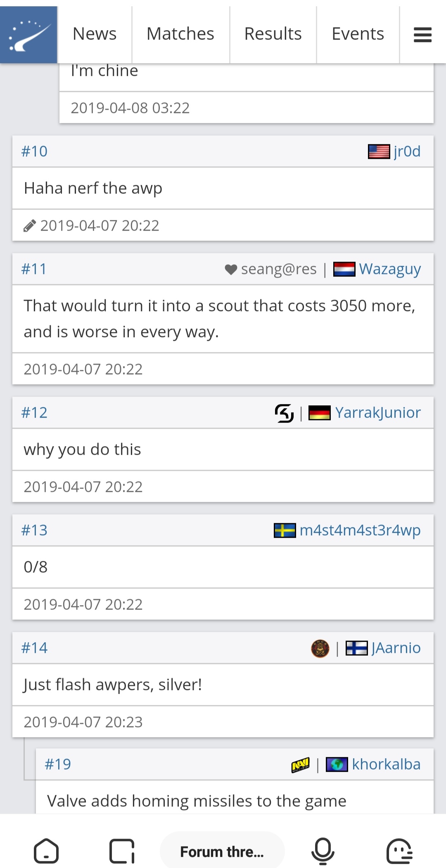
Task: Open the #12 post permalink
Action: tap(34, 413)
